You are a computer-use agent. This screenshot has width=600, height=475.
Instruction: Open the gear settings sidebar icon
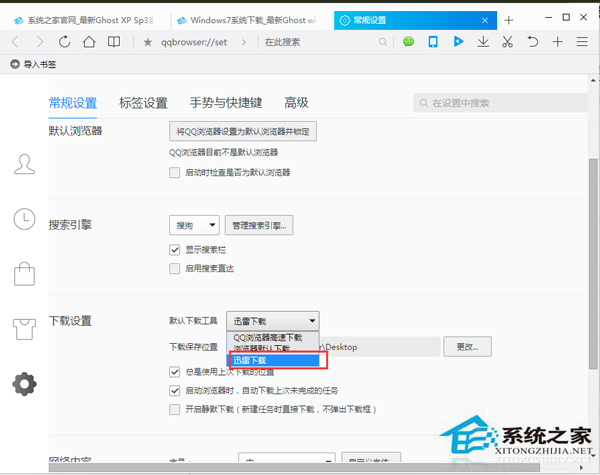click(24, 384)
